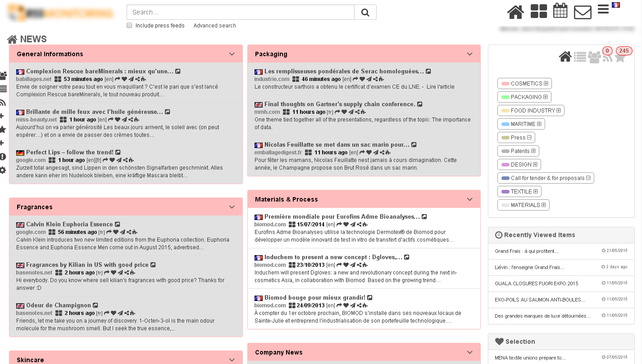
Task: Click the MARITIME blue color swatch
Action: [505, 124]
